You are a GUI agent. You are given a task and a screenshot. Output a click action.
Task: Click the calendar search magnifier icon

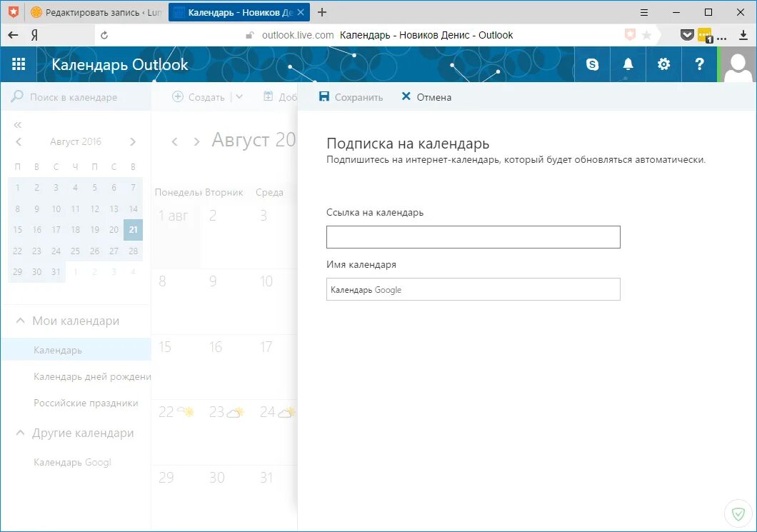point(17,96)
